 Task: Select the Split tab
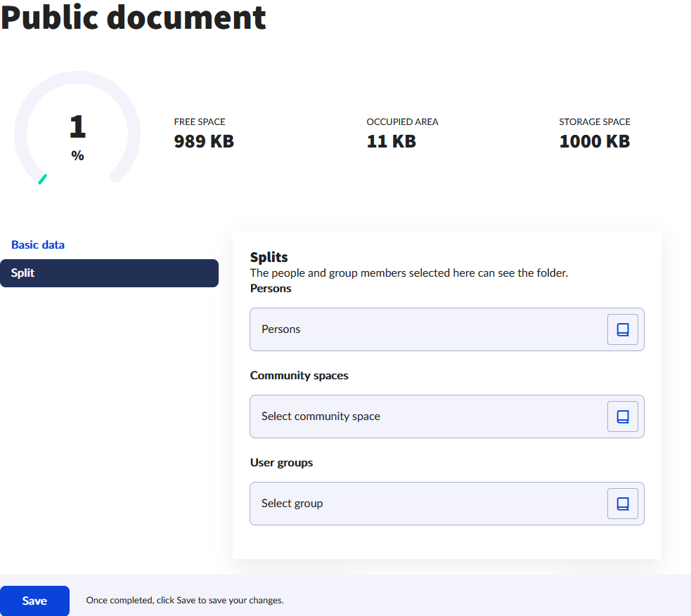tap(109, 273)
